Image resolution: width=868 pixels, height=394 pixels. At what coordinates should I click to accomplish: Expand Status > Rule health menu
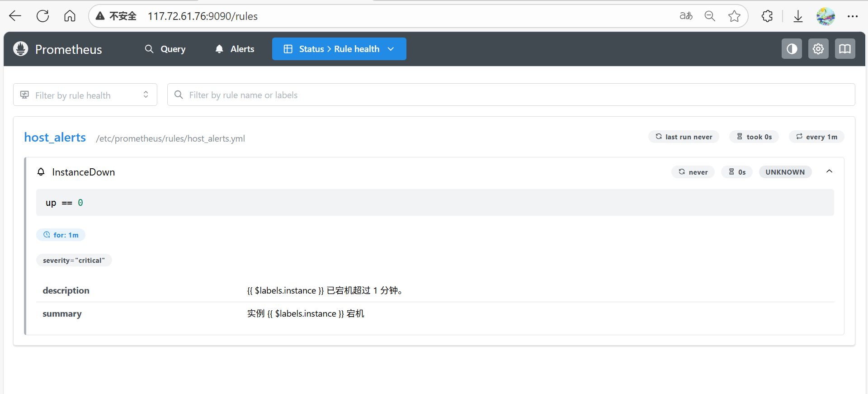coord(339,49)
